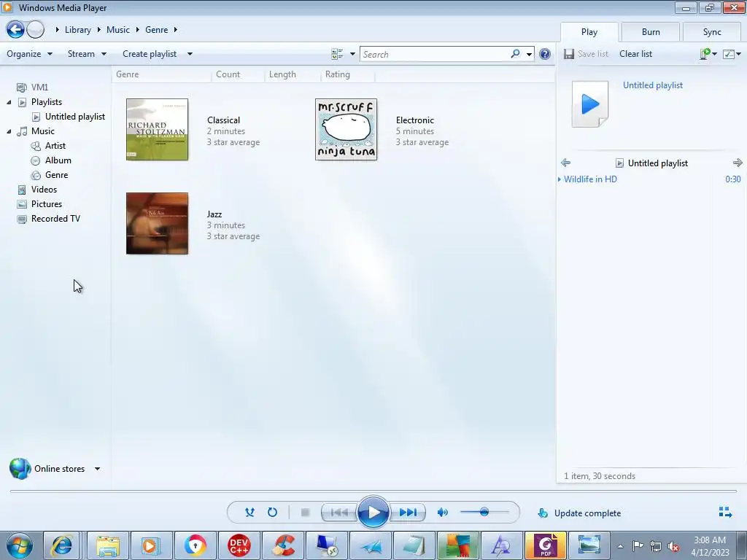Open the Electronic genre album thumbnail
This screenshot has height=560, width=747.
point(346,130)
